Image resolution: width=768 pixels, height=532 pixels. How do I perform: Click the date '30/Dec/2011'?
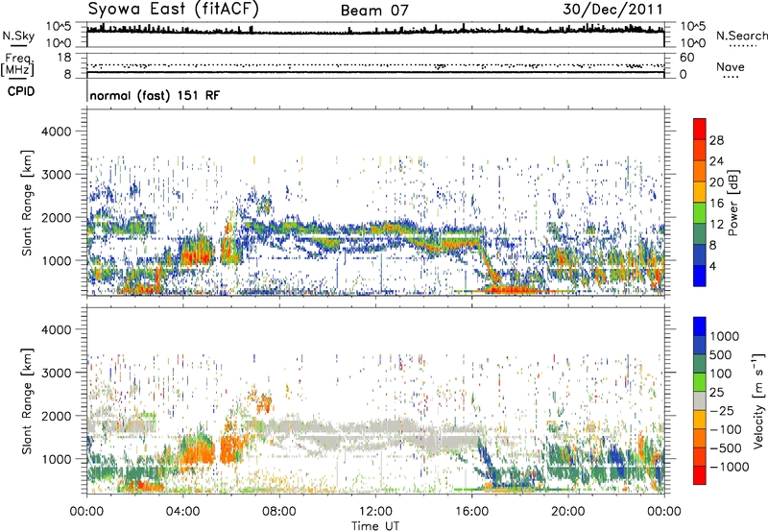point(612,10)
